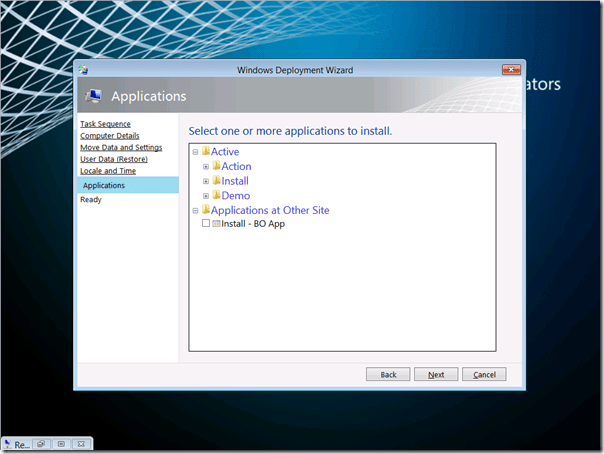604x454 pixels.
Task: Click the wizard icon in the title bar
Action: click(84, 70)
